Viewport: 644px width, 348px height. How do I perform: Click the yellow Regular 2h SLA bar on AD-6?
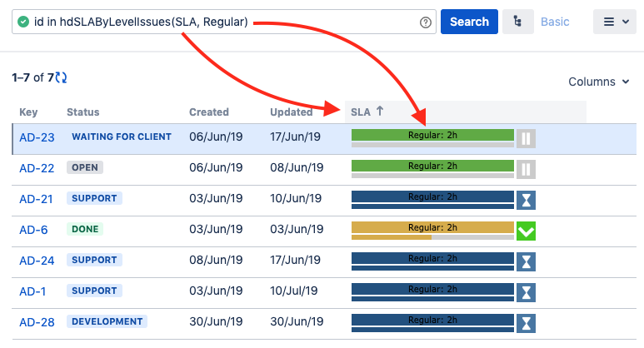click(x=432, y=227)
